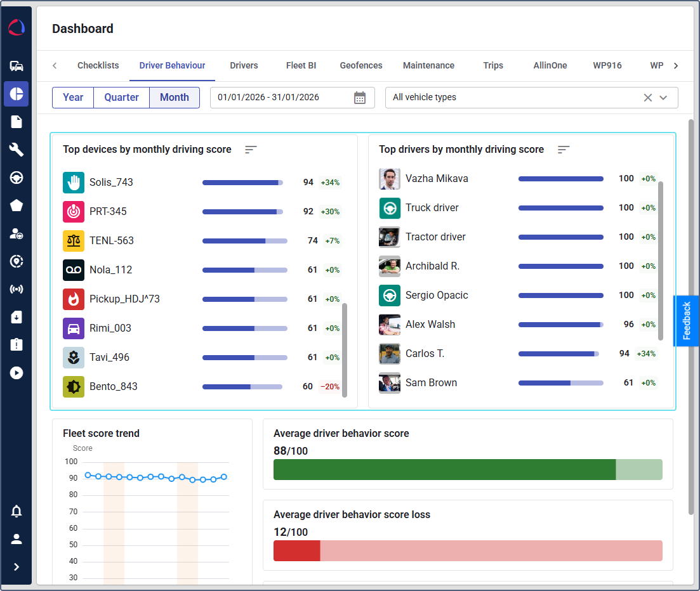The height and width of the screenshot is (591, 700).
Task: Select the Dashboard pie chart sidebar icon
Action: (x=17, y=94)
